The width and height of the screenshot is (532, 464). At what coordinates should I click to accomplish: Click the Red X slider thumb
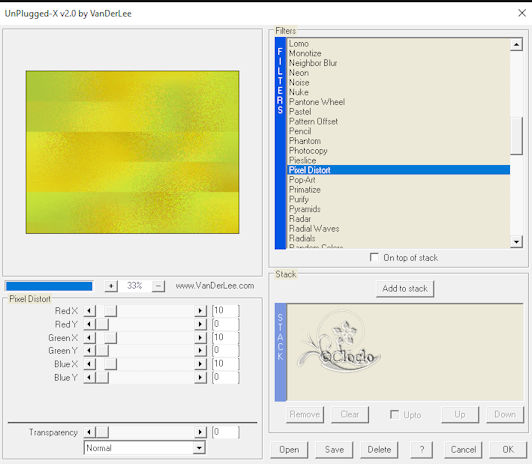tap(110, 310)
